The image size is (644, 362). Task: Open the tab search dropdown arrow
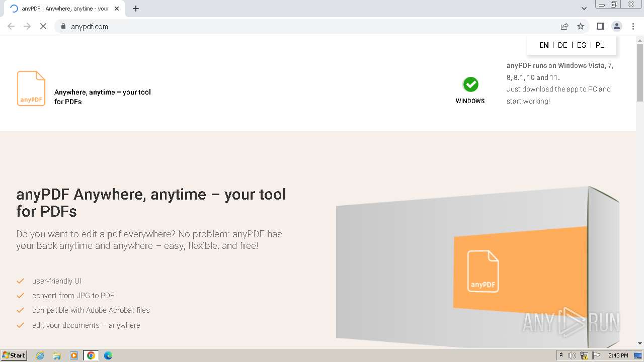pyautogui.click(x=584, y=9)
